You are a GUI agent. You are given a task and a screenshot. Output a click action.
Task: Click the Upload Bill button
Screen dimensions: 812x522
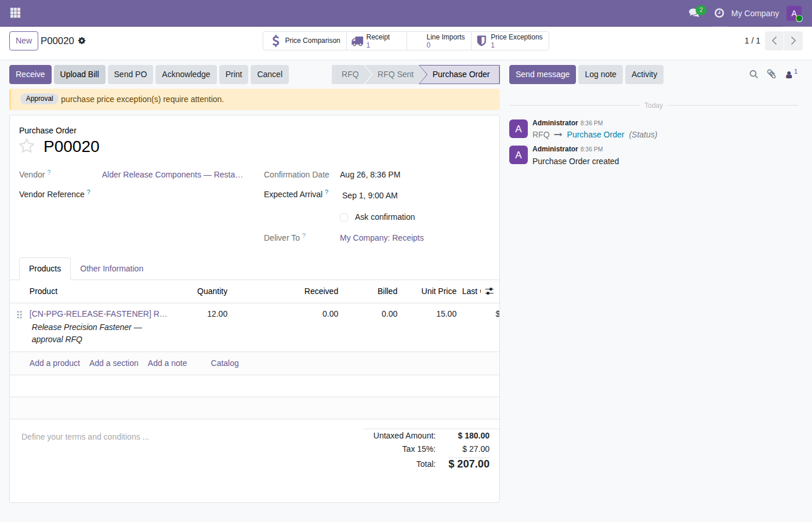(x=79, y=74)
